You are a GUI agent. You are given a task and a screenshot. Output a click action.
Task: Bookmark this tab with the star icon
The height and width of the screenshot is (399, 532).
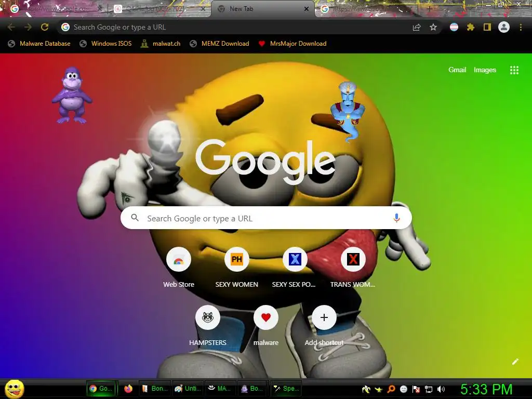[433, 27]
